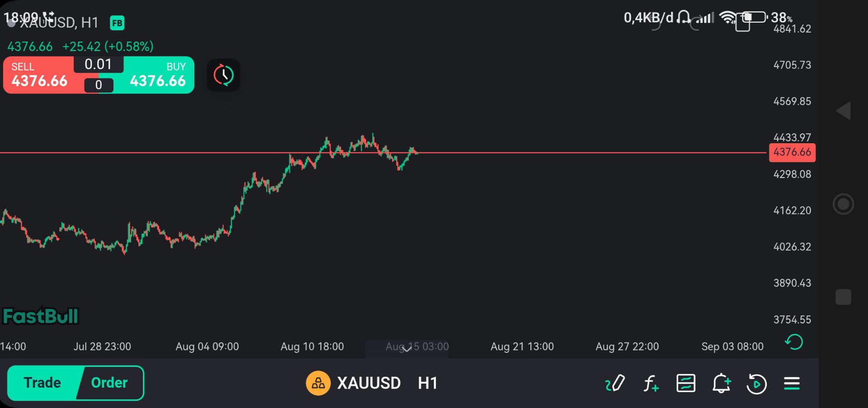Open the trade history clock icon
868x408 pixels.
click(x=223, y=75)
